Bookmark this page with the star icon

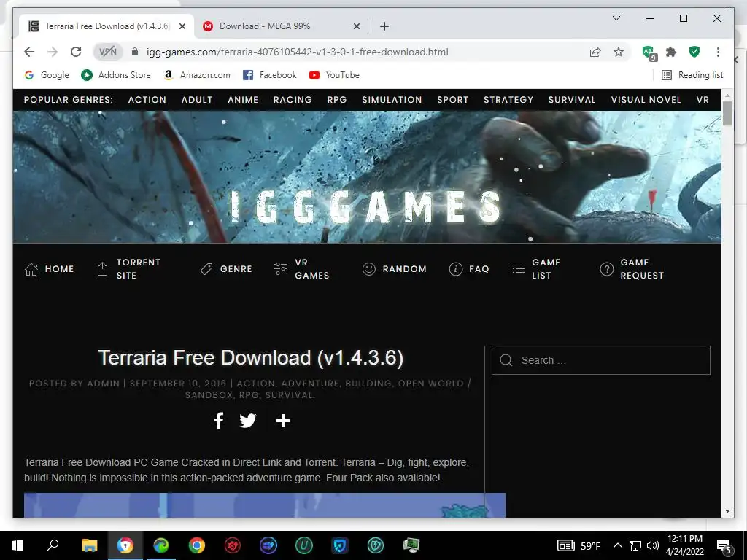pyautogui.click(x=619, y=52)
